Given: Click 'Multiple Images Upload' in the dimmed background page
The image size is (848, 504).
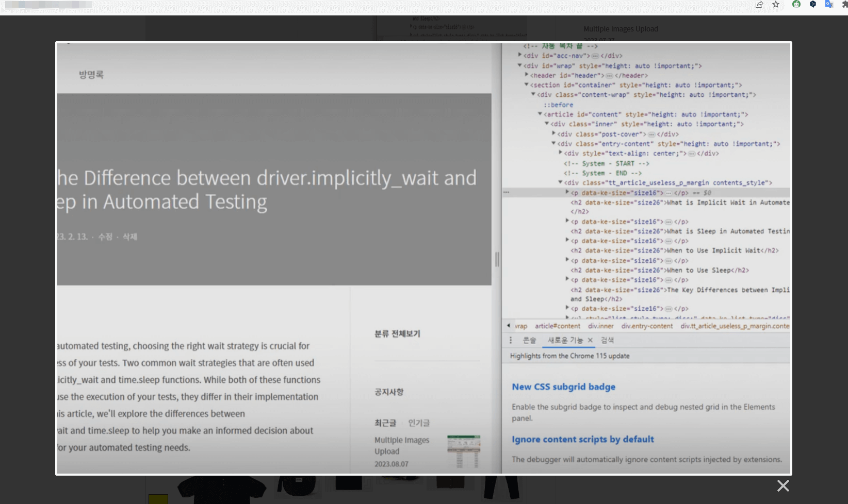Looking at the screenshot, I should pyautogui.click(x=621, y=29).
